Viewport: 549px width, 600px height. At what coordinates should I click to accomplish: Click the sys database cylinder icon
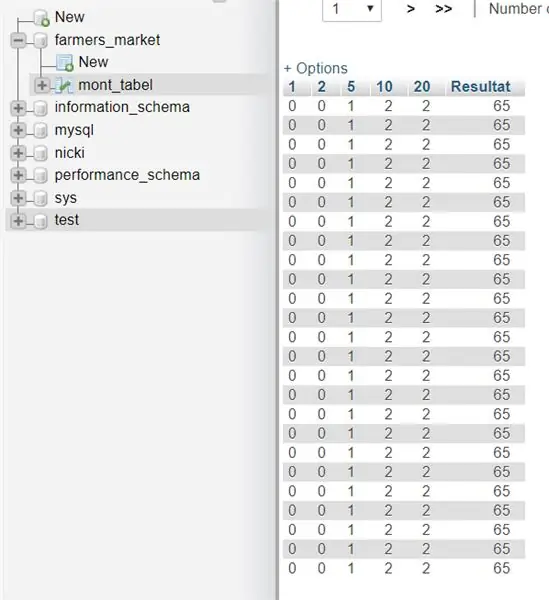41,198
